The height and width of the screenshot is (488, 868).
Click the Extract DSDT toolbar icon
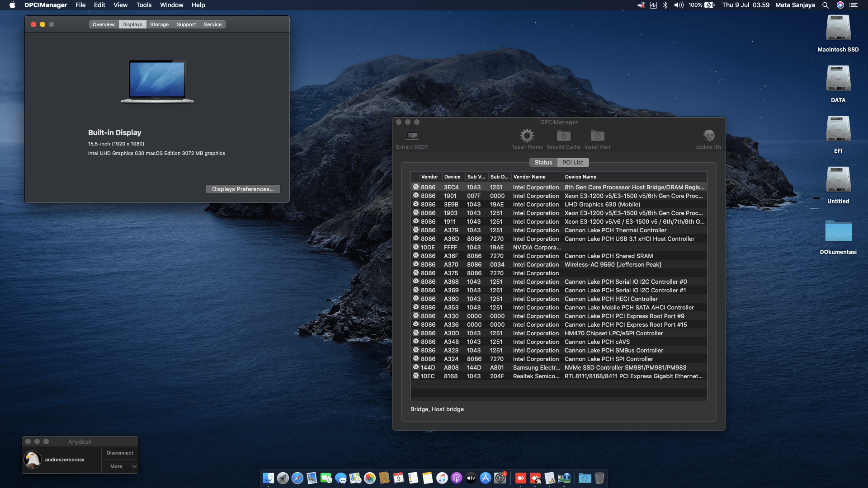click(x=412, y=136)
